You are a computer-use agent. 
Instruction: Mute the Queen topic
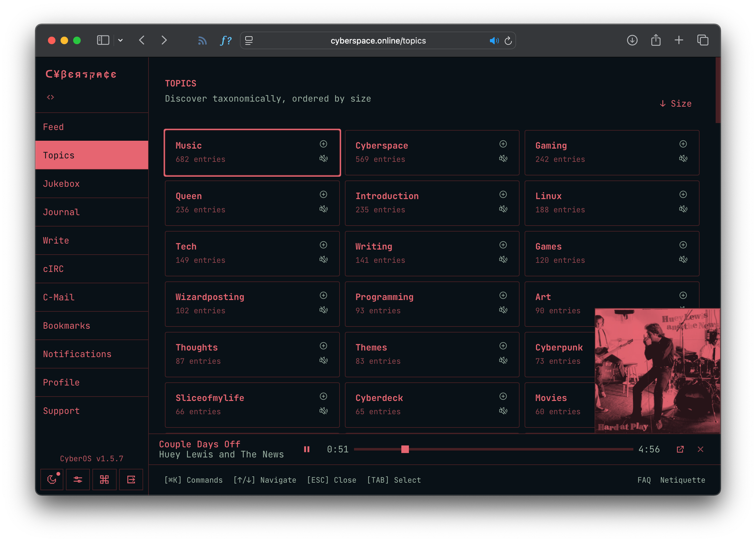(x=324, y=209)
